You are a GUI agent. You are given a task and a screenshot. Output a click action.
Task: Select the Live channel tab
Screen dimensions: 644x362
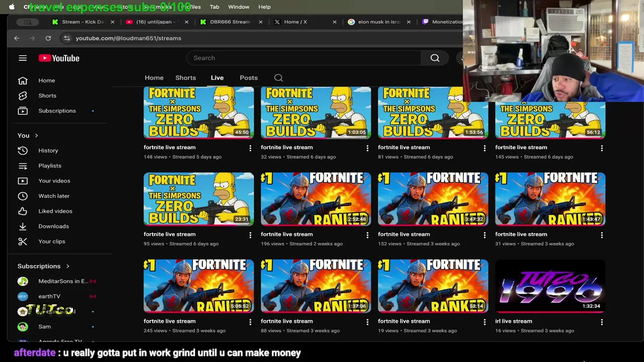(217, 78)
